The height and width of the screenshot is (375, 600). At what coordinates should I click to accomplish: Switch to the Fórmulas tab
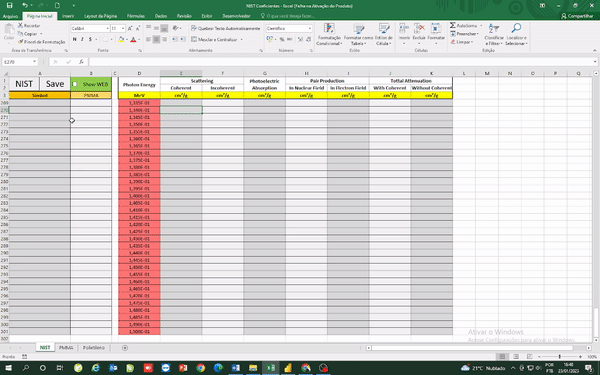[x=136, y=16]
